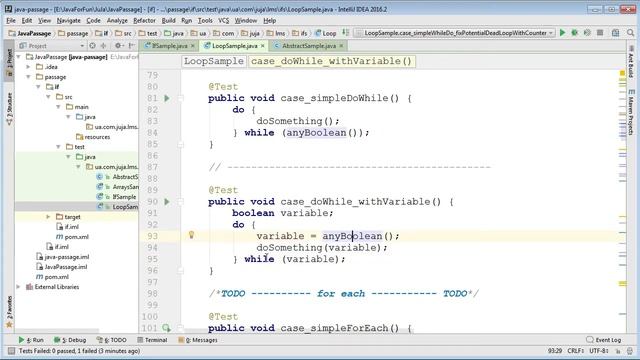Image resolution: width=640 pixels, height=360 pixels.
Task: Open the Structure tool window
Action: pyautogui.click(x=9, y=108)
